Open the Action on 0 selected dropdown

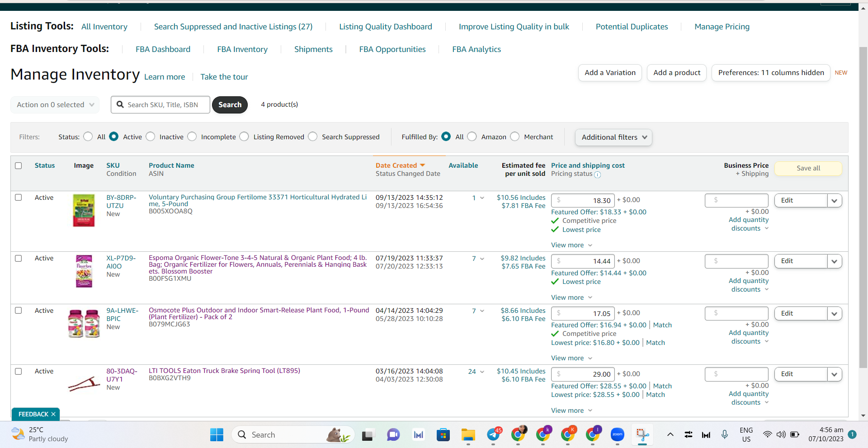[55, 104]
